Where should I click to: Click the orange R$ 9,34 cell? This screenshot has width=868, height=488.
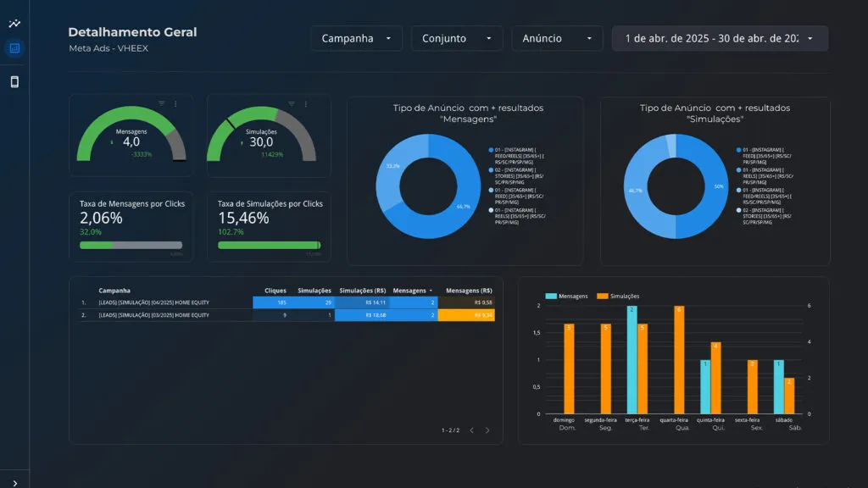click(x=466, y=315)
